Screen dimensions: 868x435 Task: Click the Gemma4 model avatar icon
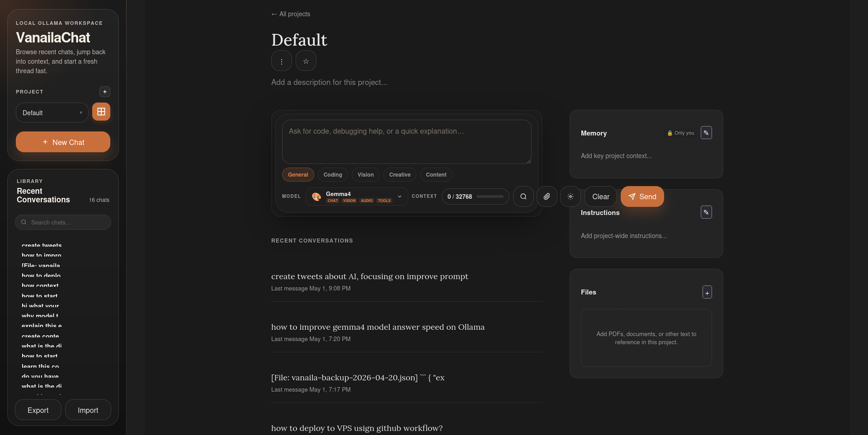tap(316, 196)
